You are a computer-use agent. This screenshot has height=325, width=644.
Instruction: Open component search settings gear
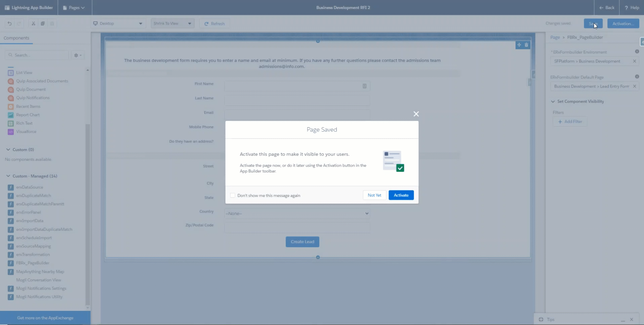click(x=78, y=55)
